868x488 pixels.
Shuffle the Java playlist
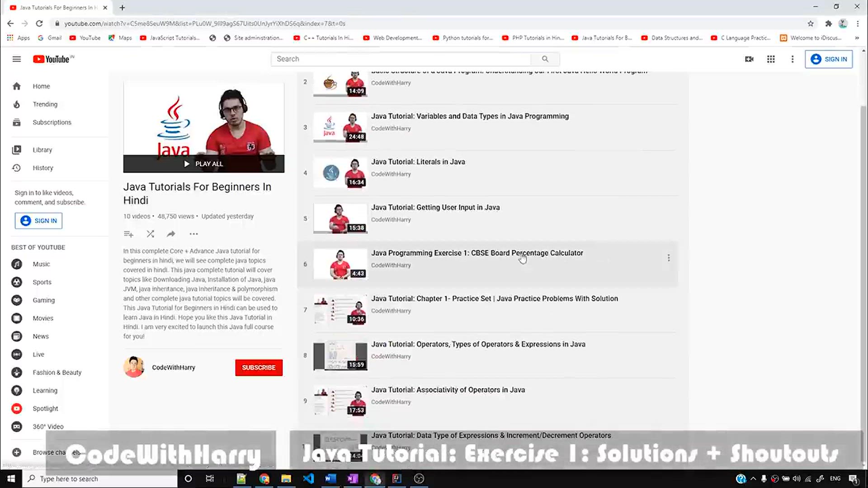151,234
